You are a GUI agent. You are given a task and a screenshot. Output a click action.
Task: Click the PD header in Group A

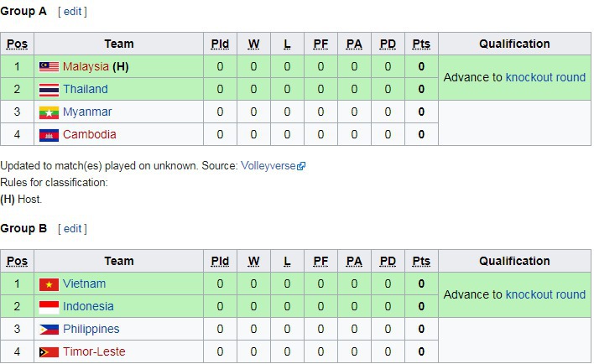pyautogui.click(x=388, y=44)
